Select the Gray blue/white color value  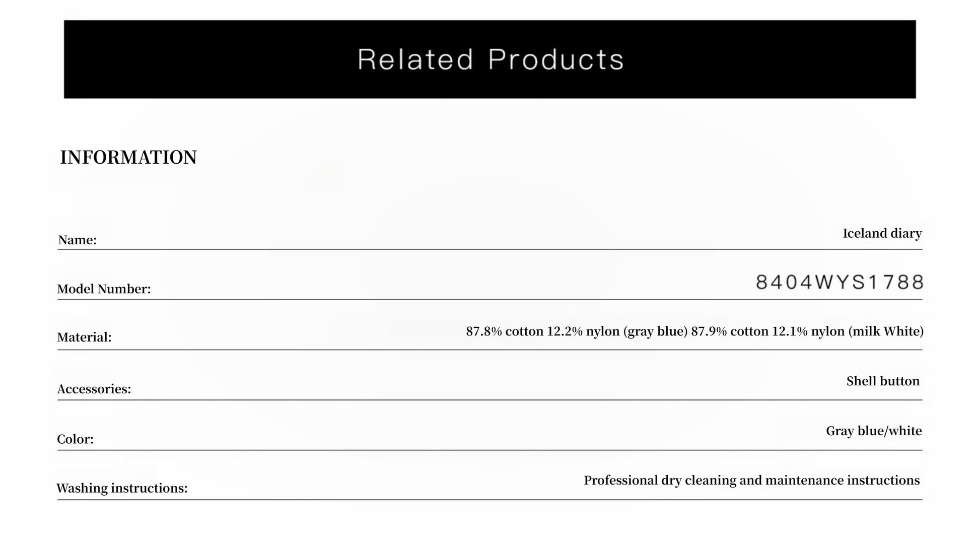pyautogui.click(x=874, y=431)
